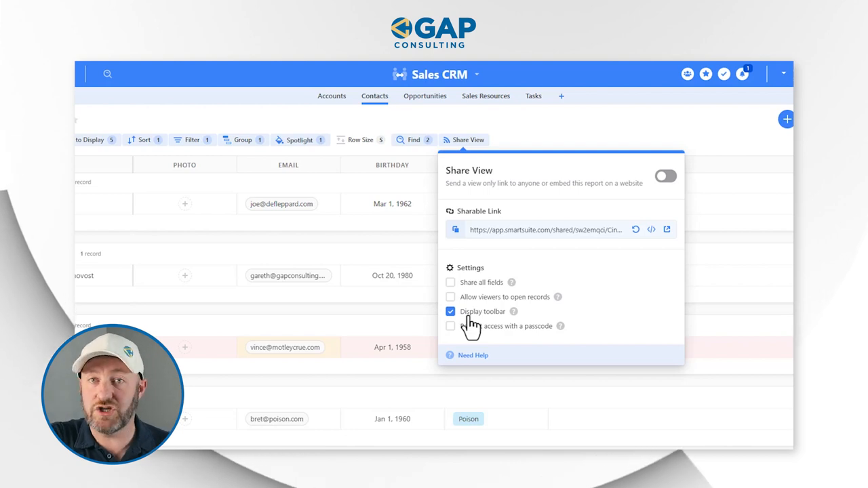
Task: Open the members icon in header
Action: click(x=688, y=74)
